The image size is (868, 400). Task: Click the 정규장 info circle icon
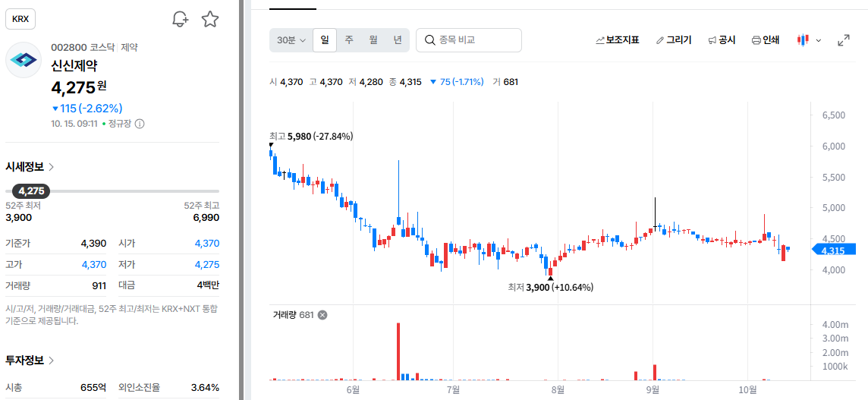click(140, 124)
